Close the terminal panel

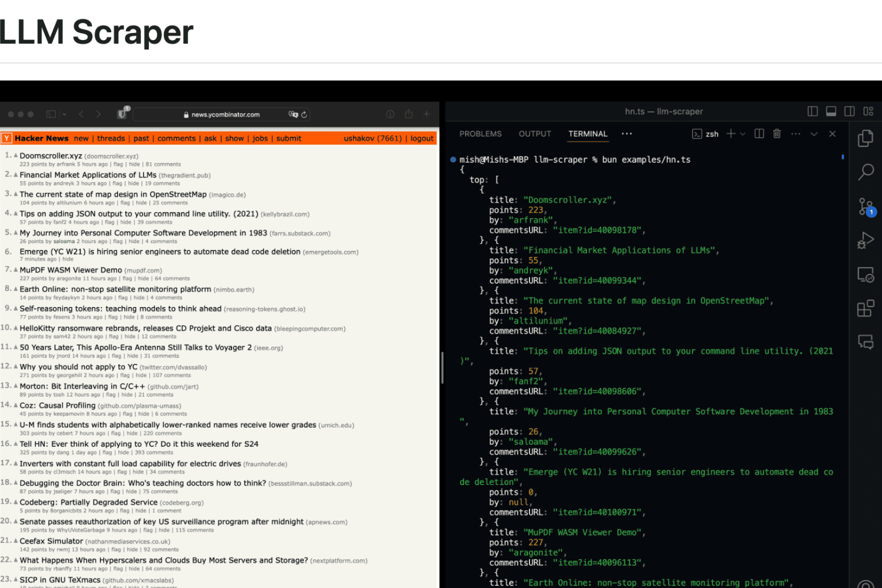click(x=832, y=133)
